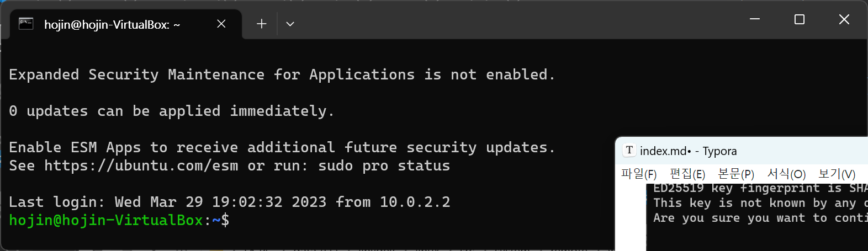868x251 pixels.
Task: Expand the terminal profiles dropdown chevron
Action: [290, 24]
